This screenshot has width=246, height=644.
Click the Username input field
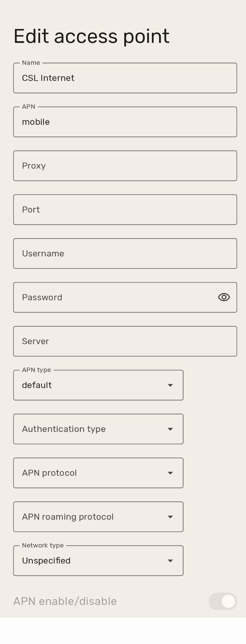point(125,253)
